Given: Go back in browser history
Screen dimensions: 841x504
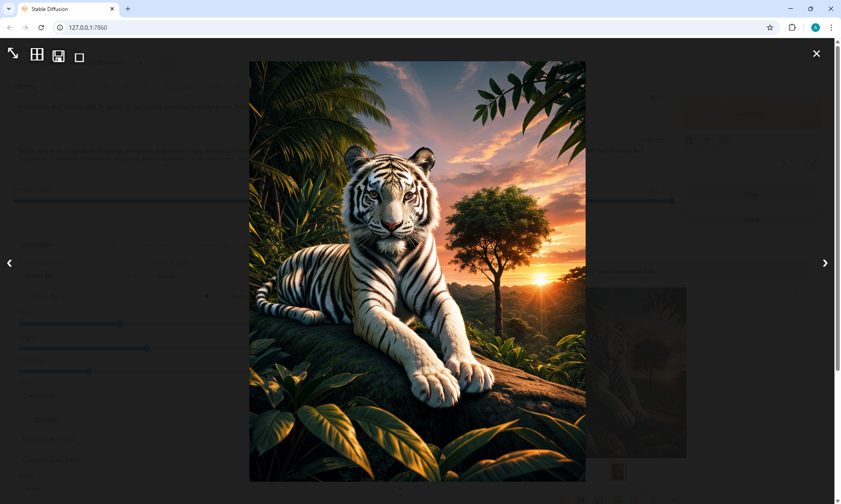Looking at the screenshot, I should click(x=10, y=28).
